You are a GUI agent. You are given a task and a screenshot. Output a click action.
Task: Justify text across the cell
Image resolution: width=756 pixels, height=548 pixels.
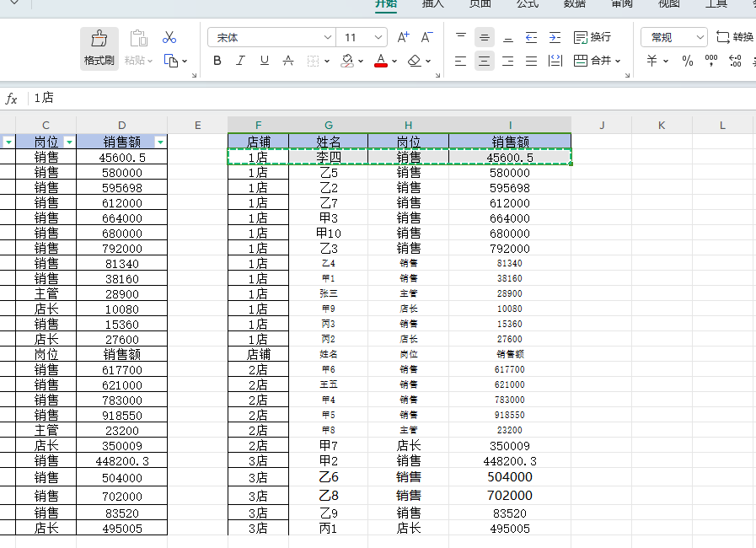pos(531,61)
